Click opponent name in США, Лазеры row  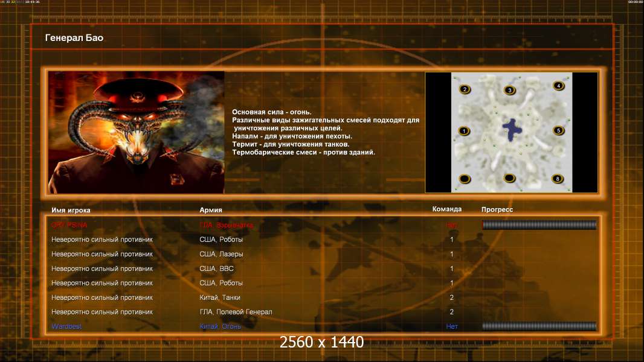point(102,254)
